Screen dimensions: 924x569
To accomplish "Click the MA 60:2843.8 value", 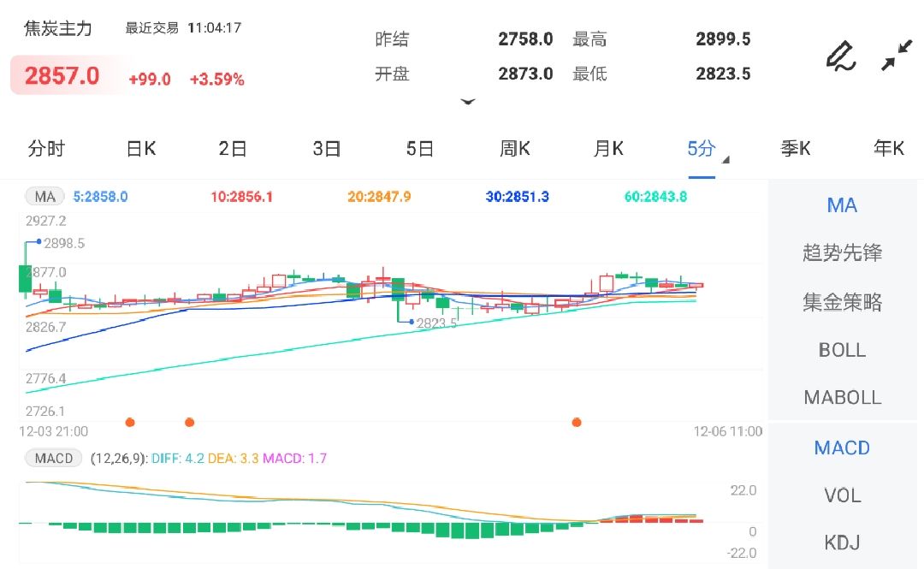I will pos(656,196).
